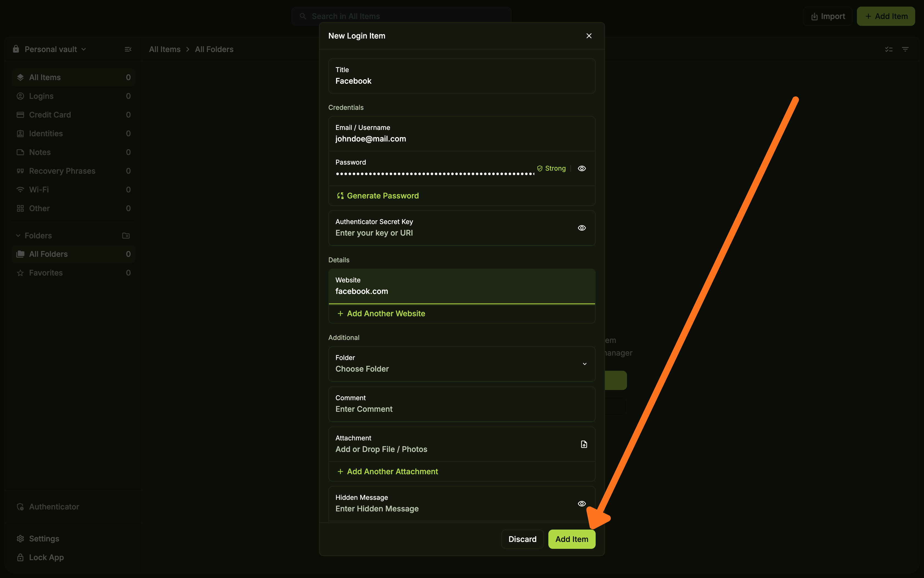Screen dimensions: 924x578
Task: Click the Website field with facebook.com
Action: pos(462,286)
